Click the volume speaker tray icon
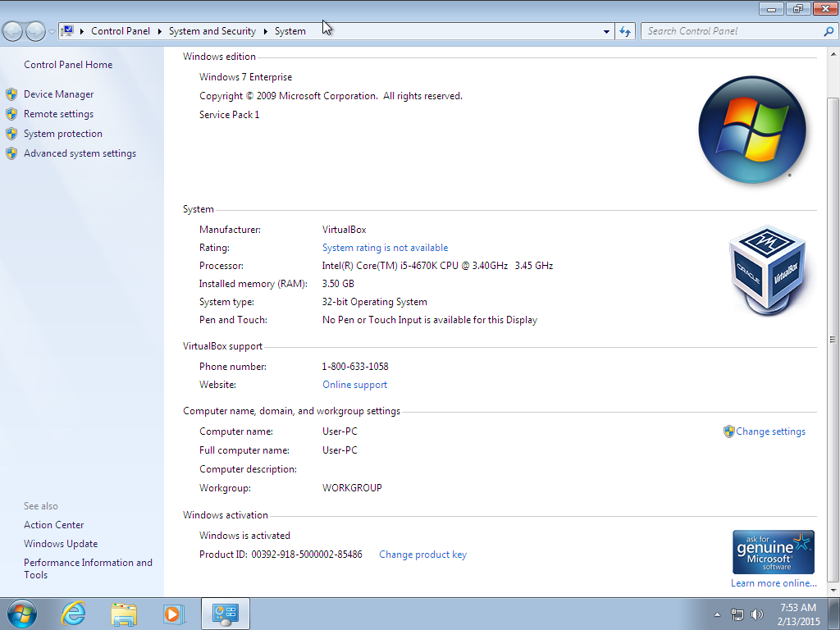This screenshot has height=630, width=840. [756, 614]
